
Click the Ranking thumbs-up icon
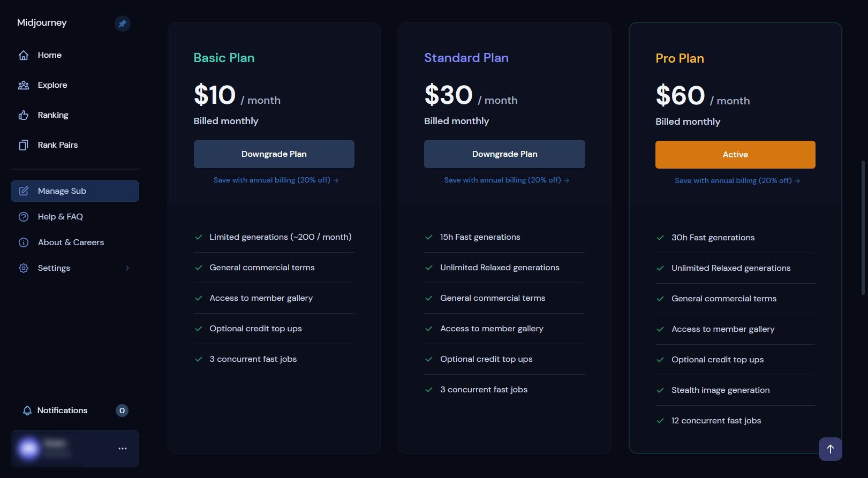click(x=24, y=115)
